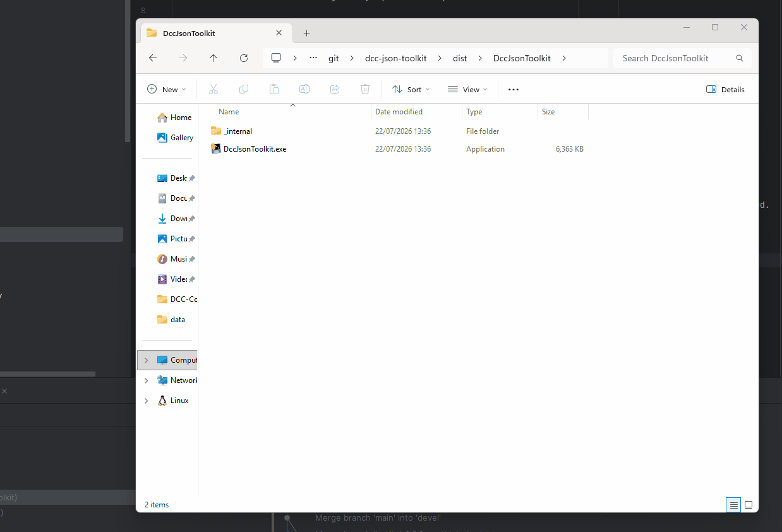The height and width of the screenshot is (532, 782).
Task: Open the View dropdown menu
Action: click(468, 89)
